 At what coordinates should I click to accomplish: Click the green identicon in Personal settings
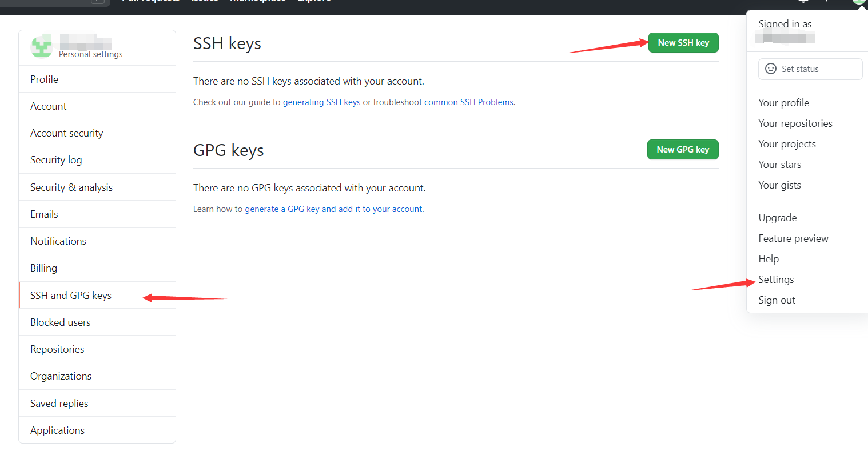point(42,46)
